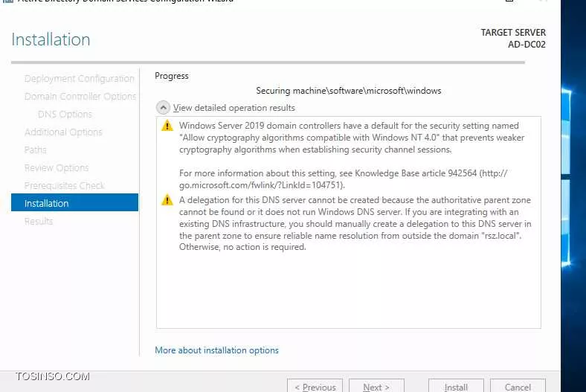Viewport: 586px width, 392px height.
Task: Collapse the View detailed operation results chevron
Action: click(x=163, y=108)
